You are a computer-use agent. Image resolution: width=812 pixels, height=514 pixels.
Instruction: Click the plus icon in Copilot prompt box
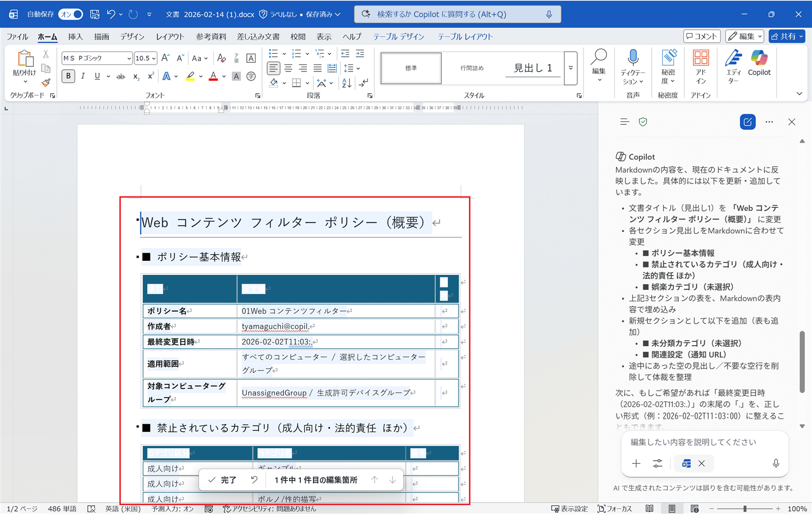636,464
